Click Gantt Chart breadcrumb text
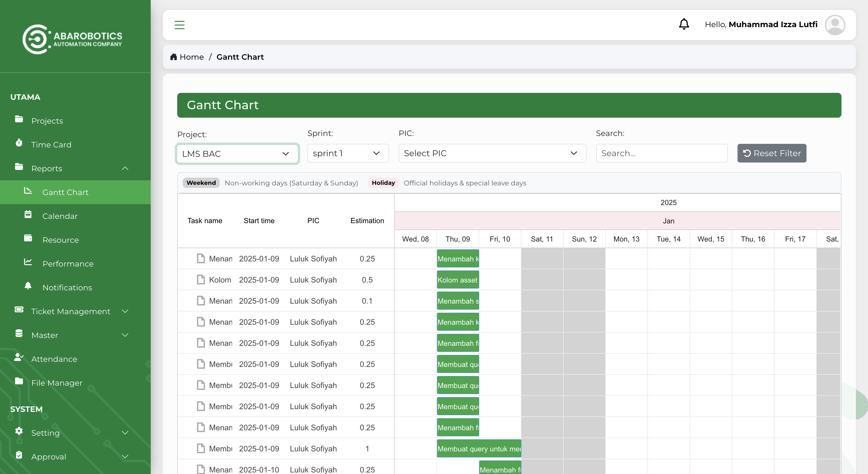The image size is (868, 474). click(240, 57)
